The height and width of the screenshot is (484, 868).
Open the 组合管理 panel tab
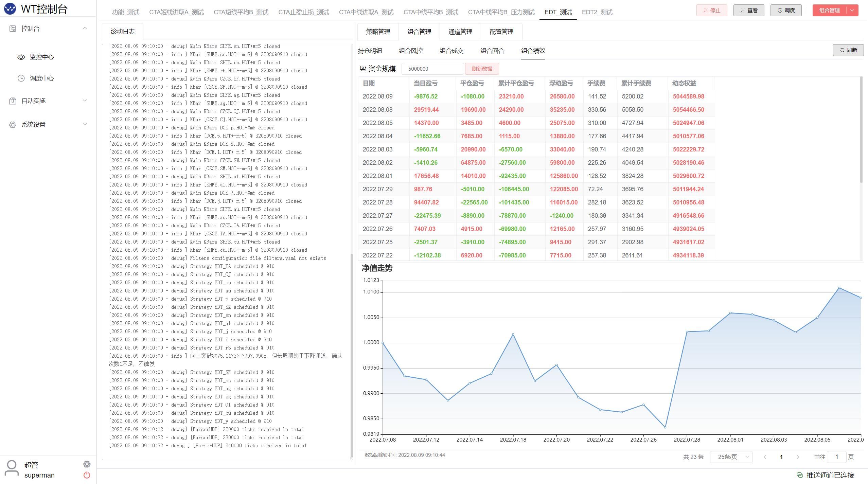(419, 32)
